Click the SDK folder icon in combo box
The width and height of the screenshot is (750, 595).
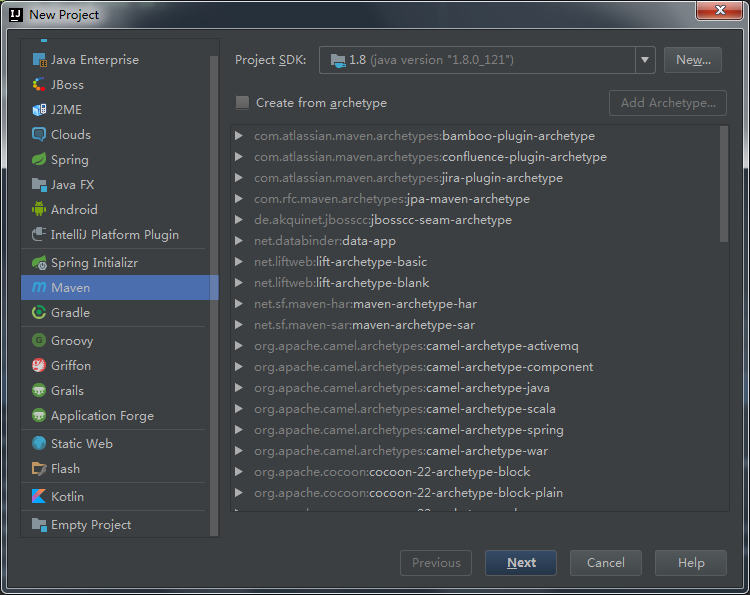338,60
